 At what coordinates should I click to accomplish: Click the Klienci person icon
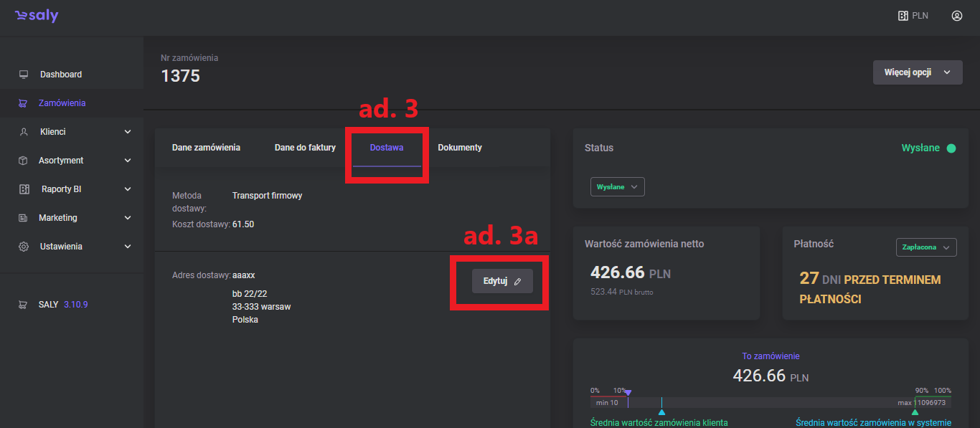point(24,132)
